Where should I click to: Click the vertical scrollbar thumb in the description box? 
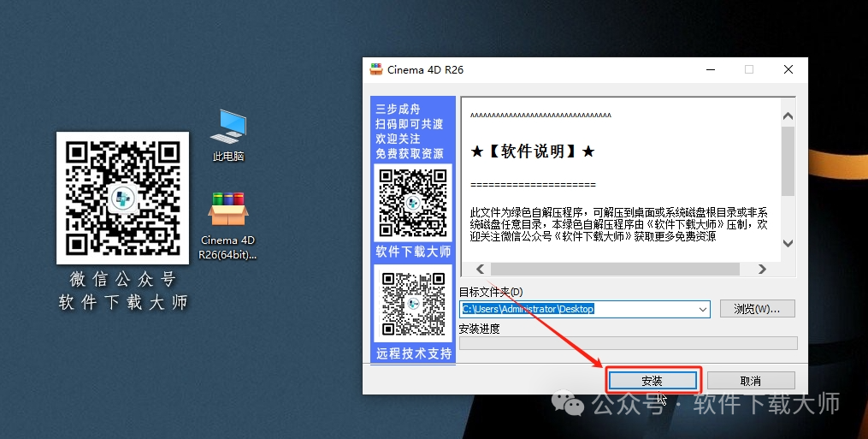tap(788, 161)
